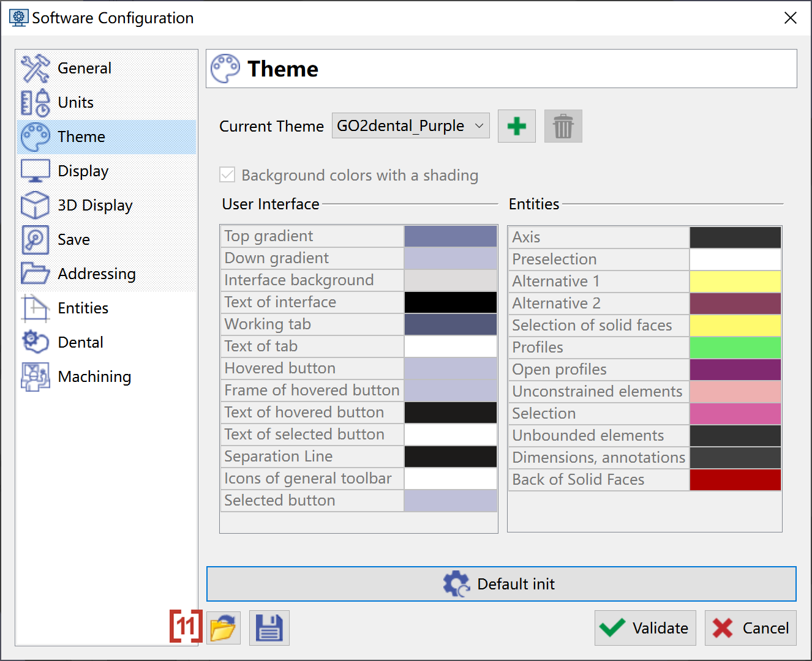Screen dimensions: 812x661
Task: Open the Dental settings section
Action: (80, 342)
